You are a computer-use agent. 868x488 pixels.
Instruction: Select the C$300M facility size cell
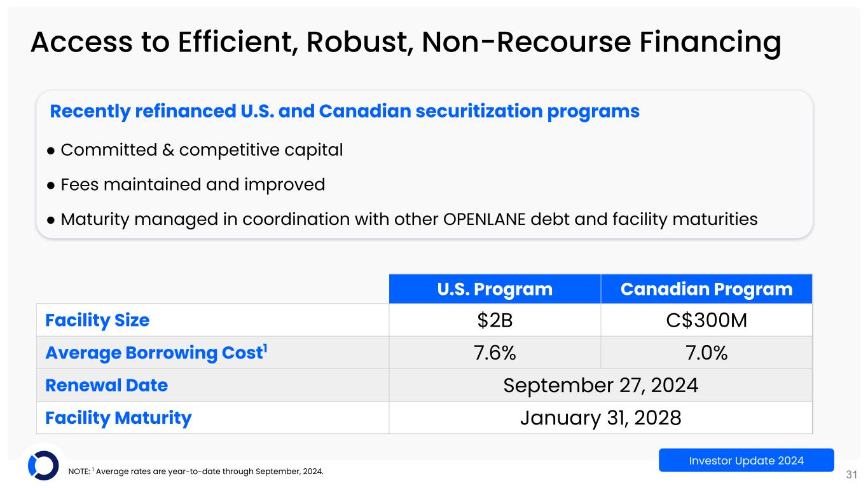(x=706, y=320)
